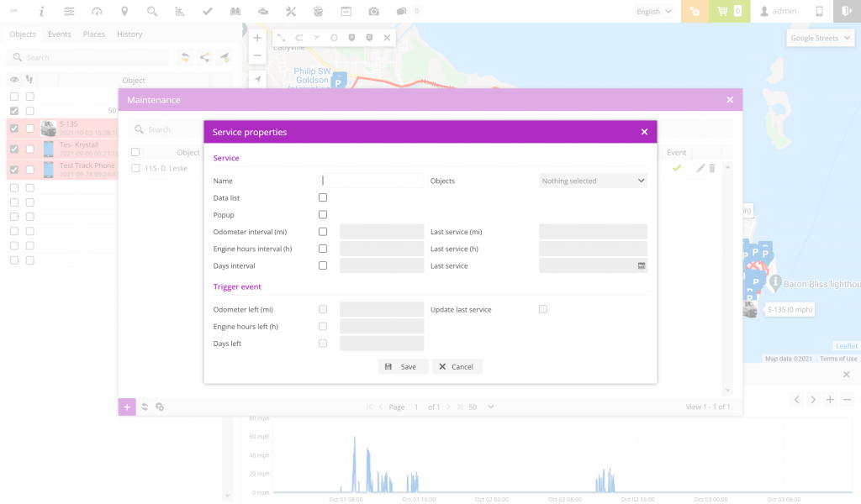The image size is (861, 504).
Task: Zoom in on the map
Action: coord(257,38)
